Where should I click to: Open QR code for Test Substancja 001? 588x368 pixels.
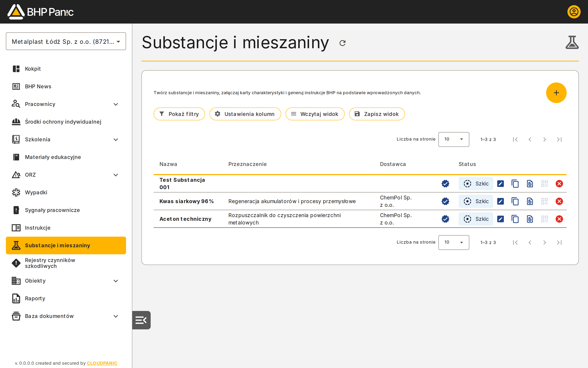coord(544,183)
